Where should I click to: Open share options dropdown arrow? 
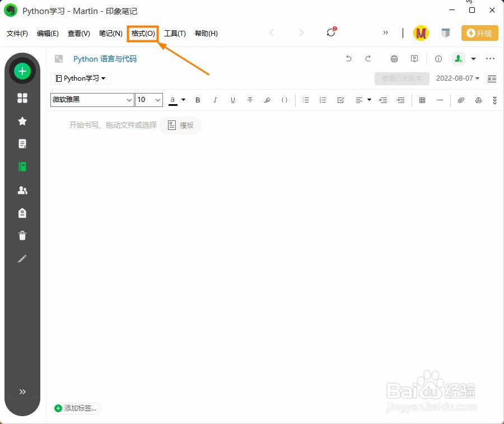pyautogui.click(x=473, y=59)
